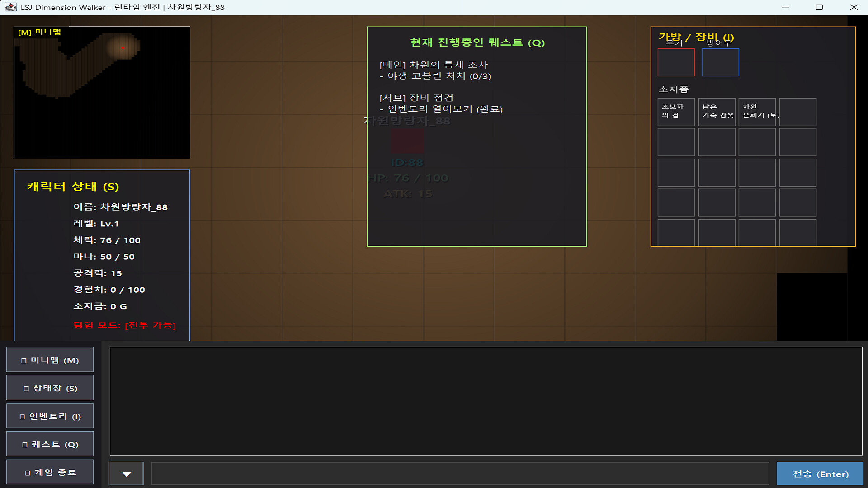Click the red character sprite behind quest panel
The width and height of the screenshot is (868, 488).
pyautogui.click(x=407, y=141)
